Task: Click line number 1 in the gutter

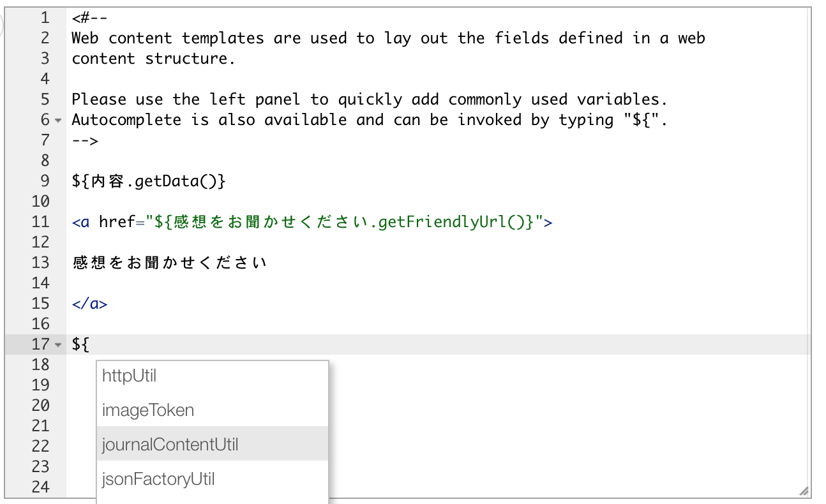Action: (x=44, y=18)
